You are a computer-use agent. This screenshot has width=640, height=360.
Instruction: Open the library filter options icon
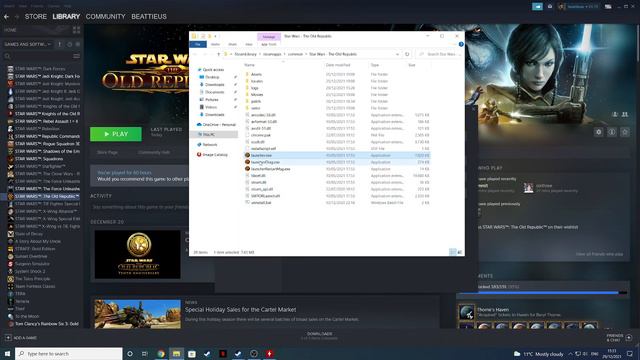tap(76, 56)
